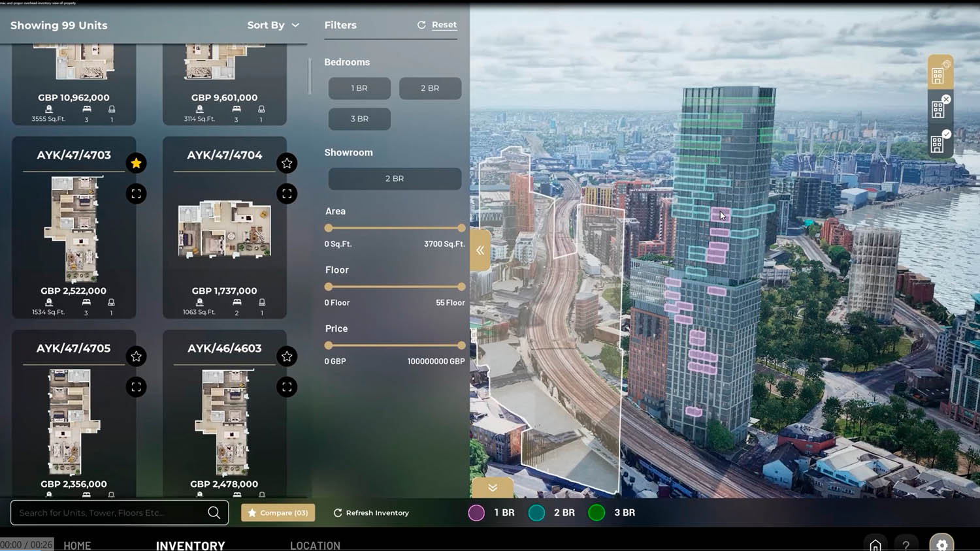Expand AYK/47/4705 floor plan fullscreen

coord(136,387)
